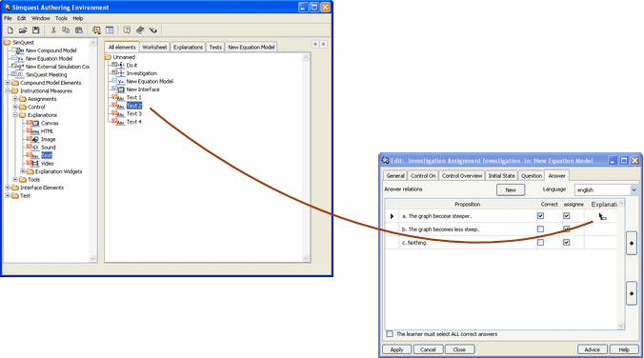Select Text 3 in the elements list

pos(134,113)
